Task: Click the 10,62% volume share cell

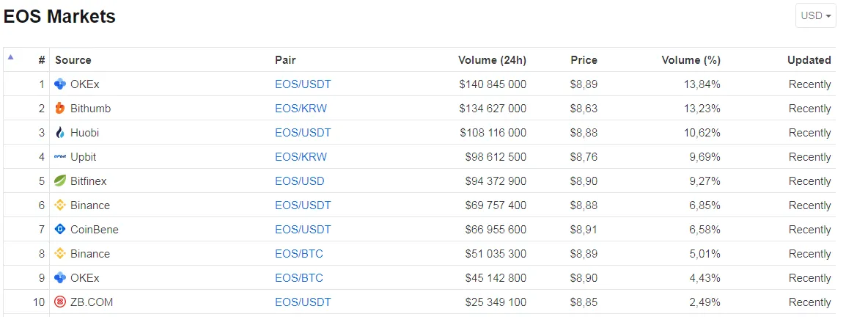Action: (x=702, y=133)
